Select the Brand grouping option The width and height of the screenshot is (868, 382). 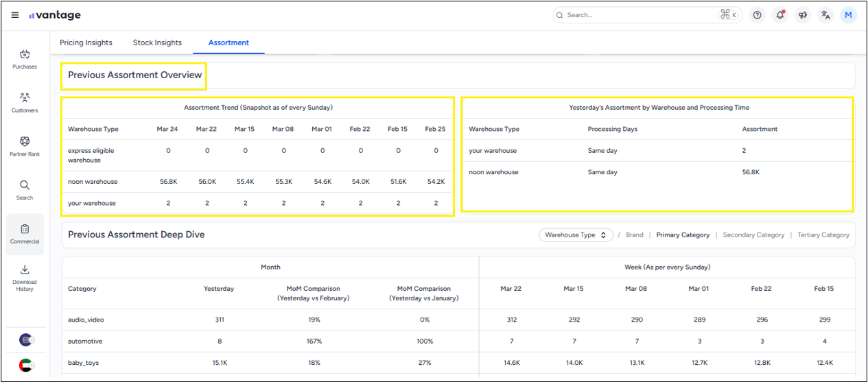(635, 235)
